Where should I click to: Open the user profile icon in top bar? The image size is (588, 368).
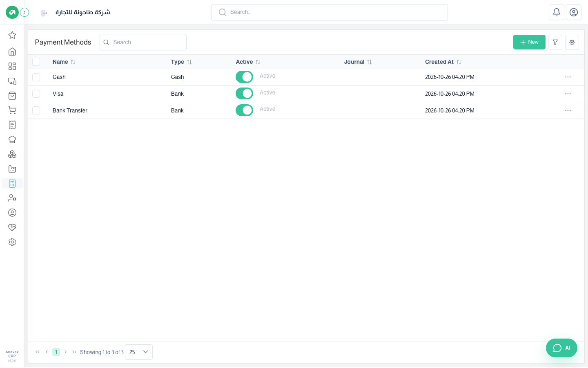point(574,12)
